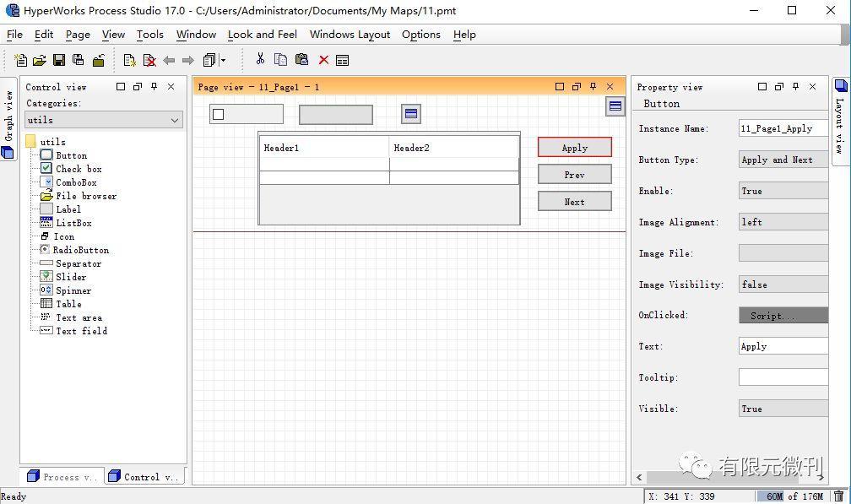
Task: Click the Instance Name input field
Action: tap(783, 128)
